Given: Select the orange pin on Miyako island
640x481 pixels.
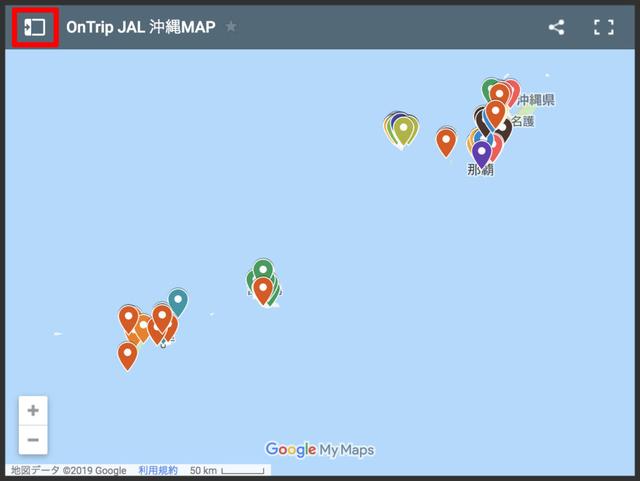Looking at the screenshot, I should [x=263, y=291].
